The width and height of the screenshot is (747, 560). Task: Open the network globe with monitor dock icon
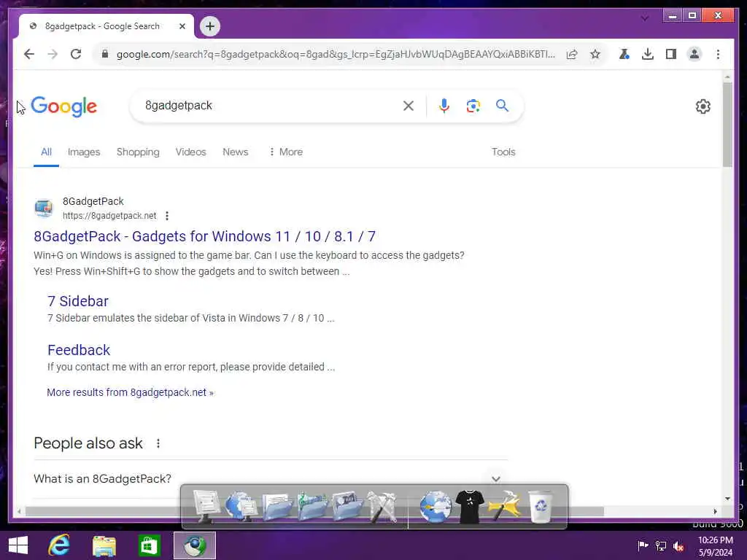tap(241, 506)
